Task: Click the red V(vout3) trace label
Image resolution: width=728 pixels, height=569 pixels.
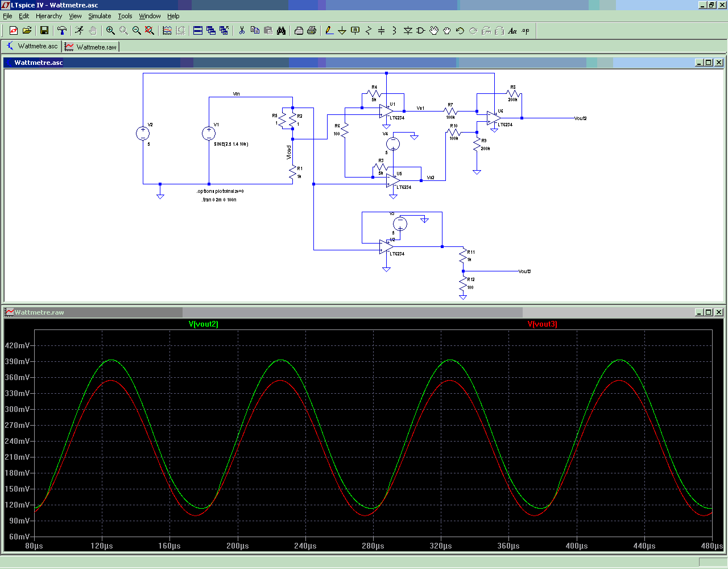Action: (542, 324)
